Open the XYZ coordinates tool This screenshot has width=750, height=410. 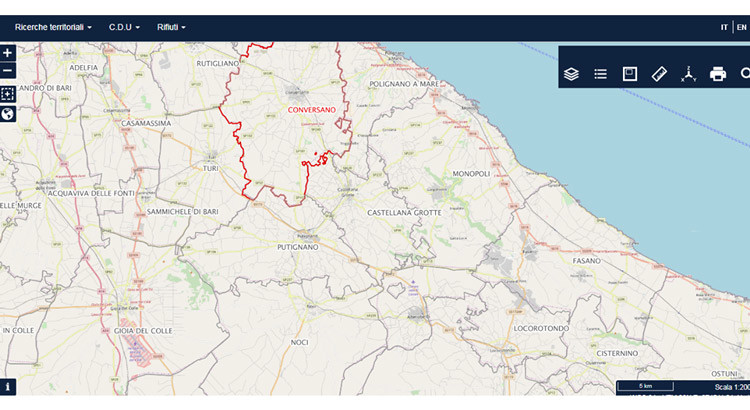[688, 74]
